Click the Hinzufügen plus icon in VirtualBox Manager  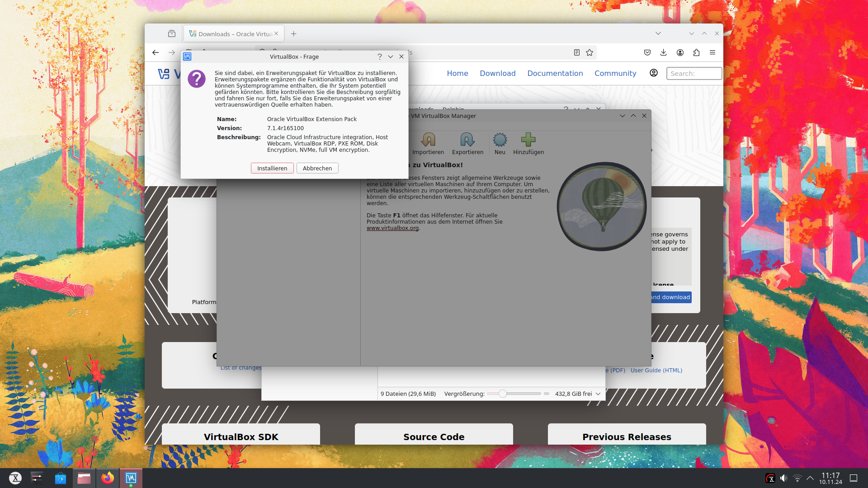[x=528, y=140]
